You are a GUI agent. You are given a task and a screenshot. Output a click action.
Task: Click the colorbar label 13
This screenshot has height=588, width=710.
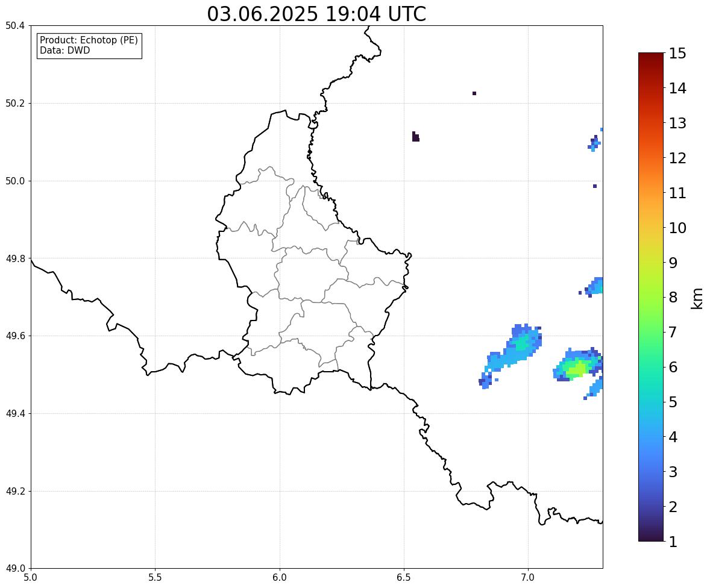click(x=677, y=123)
